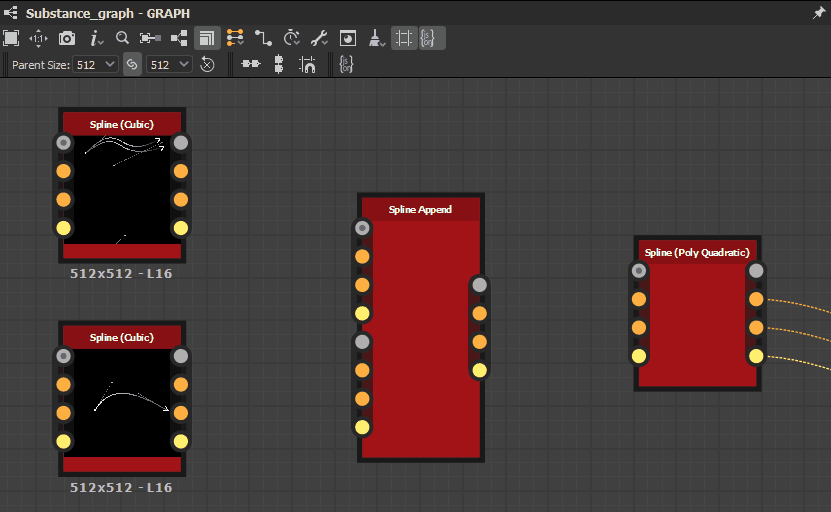
Task: Open the parent size width dropdown
Action: pyautogui.click(x=97, y=64)
